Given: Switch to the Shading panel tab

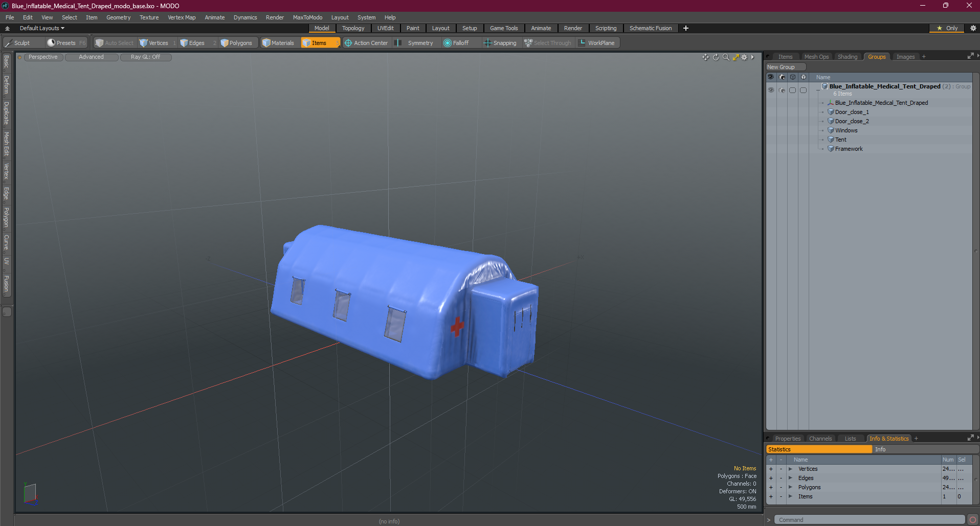Looking at the screenshot, I should click(x=847, y=57).
